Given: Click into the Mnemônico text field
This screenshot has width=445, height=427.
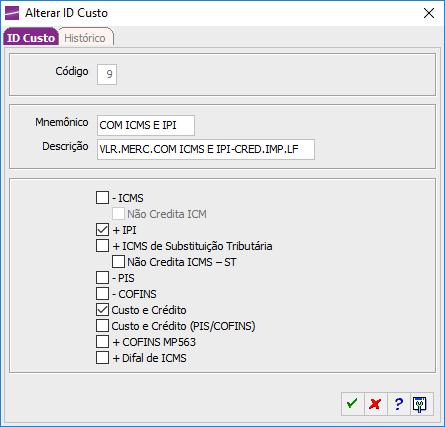Looking at the screenshot, I should (x=146, y=125).
